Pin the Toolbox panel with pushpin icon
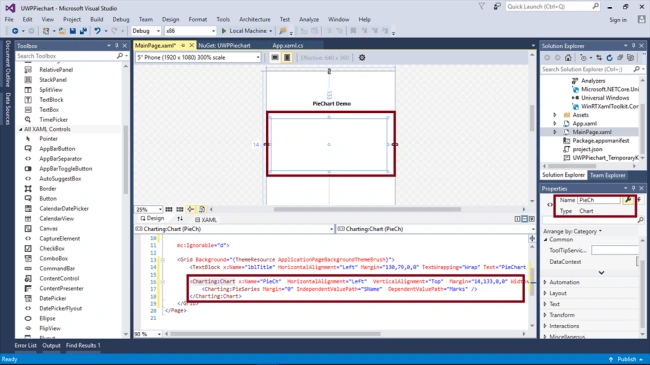650x365 pixels. [x=117, y=46]
